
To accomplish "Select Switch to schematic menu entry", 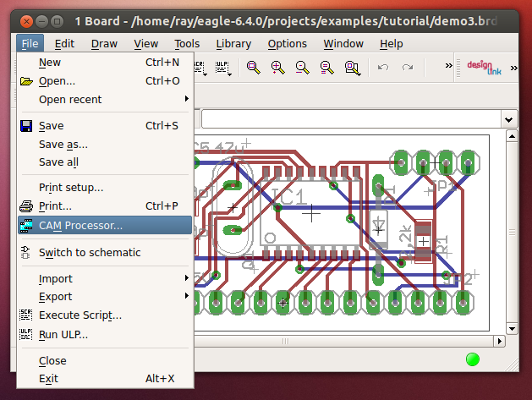I will 105,252.
